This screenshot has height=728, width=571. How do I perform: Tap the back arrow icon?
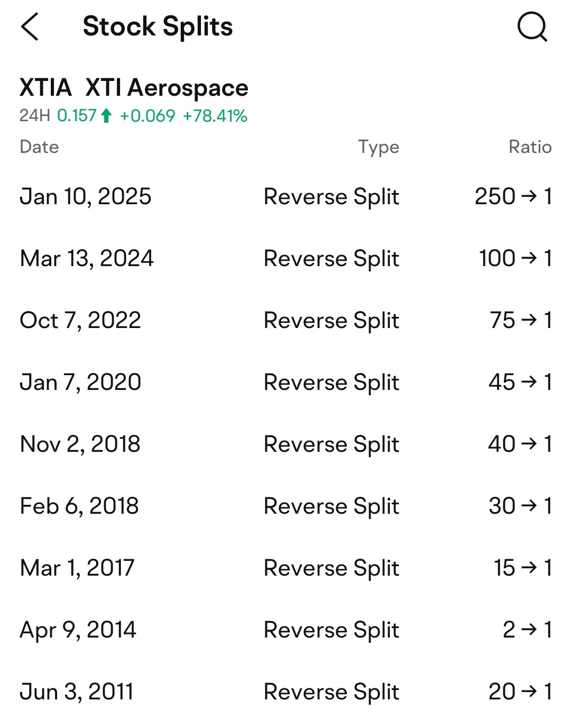(x=30, y=26)
